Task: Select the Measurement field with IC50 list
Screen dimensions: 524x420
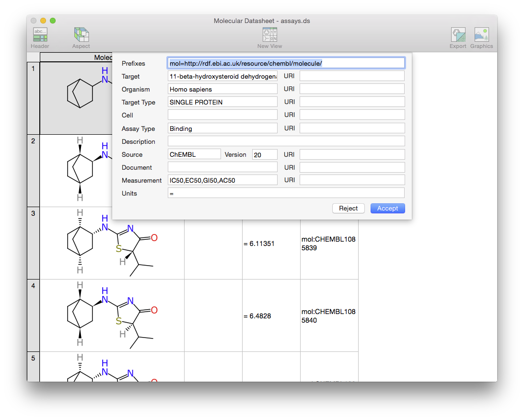Action: (x=222, y=180)
